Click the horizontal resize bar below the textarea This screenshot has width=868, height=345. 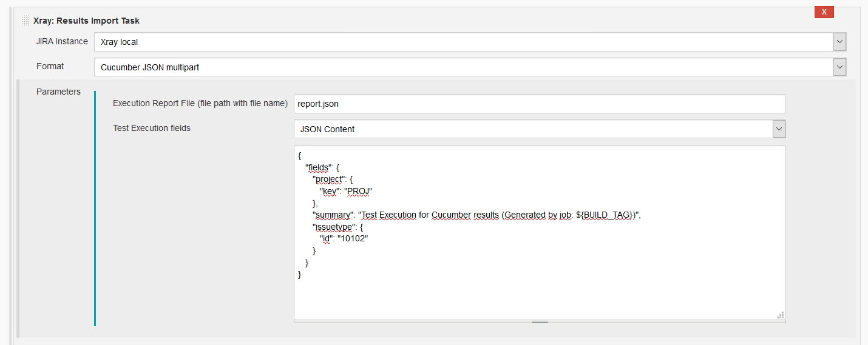coord(540,321)
